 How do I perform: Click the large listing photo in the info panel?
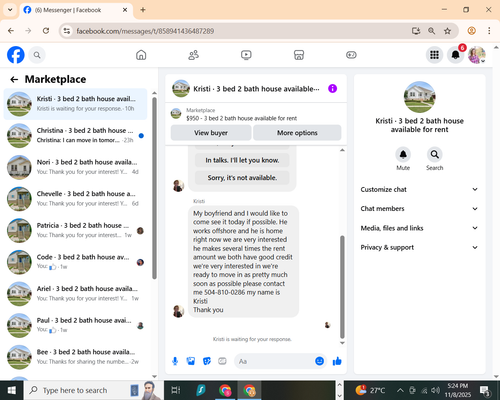coord(419,97)
